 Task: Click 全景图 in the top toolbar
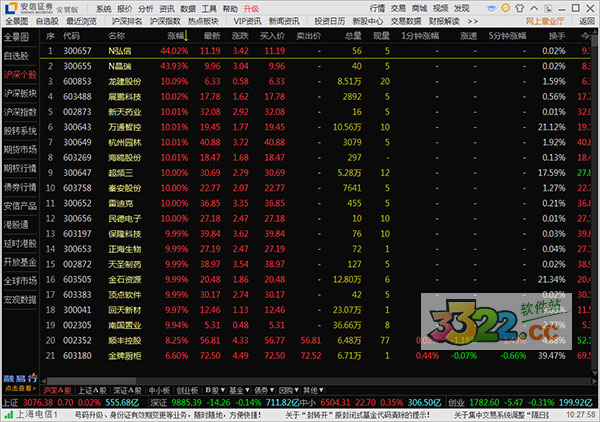(x=16, y=21)
